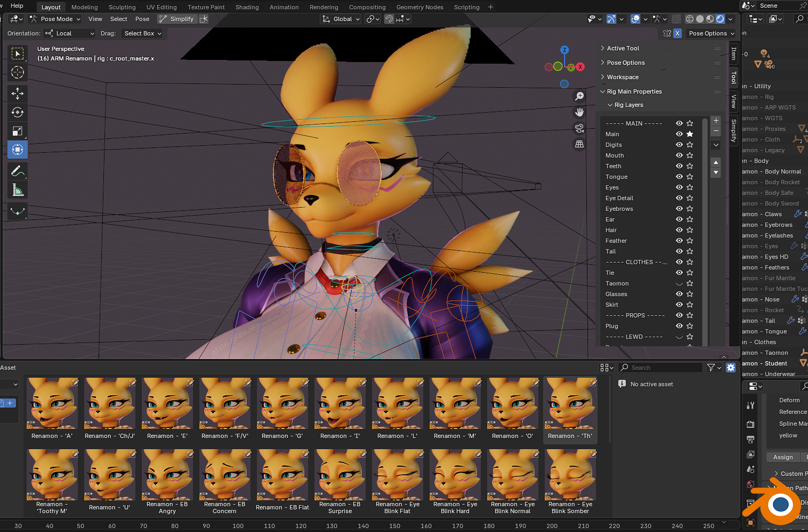Enable rendered viewport shading mode
The width and height of the screenshot is (808, 532).
click(x=720, y=19)
